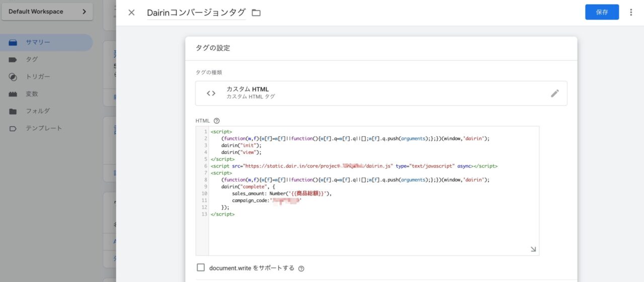Image resolution: width=644 pixels, height=282 pixels.
Task: Click the 変数 icon in sidebar
Action: point(13,94)
